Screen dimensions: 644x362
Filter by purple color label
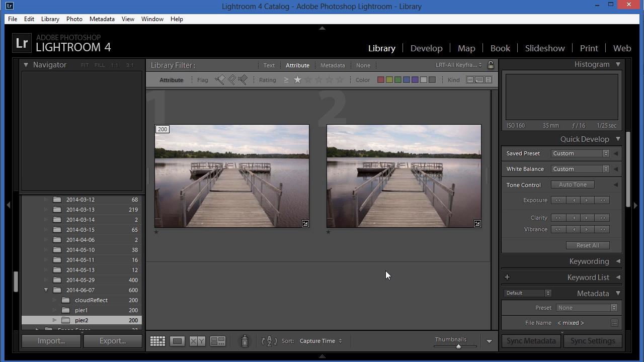[415, 79]
